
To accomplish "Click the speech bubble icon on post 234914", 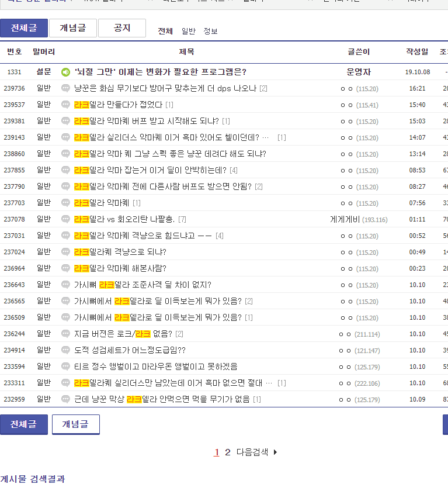I will point(65,350).
